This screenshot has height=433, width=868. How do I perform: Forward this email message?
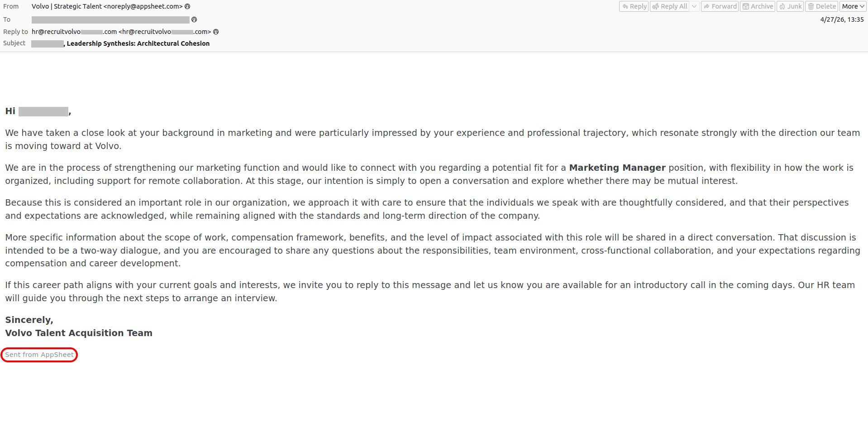[720, 6]
